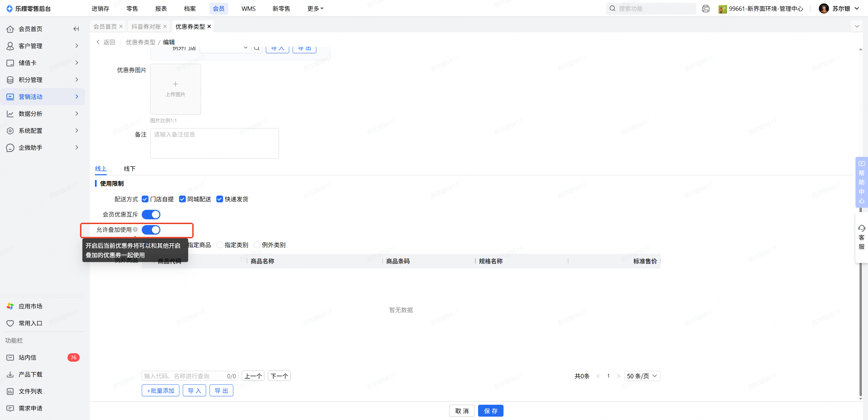Open the 50条/页 page size dropdown
Viewport: 868px width, 420px height.
(x=642, y=376)
